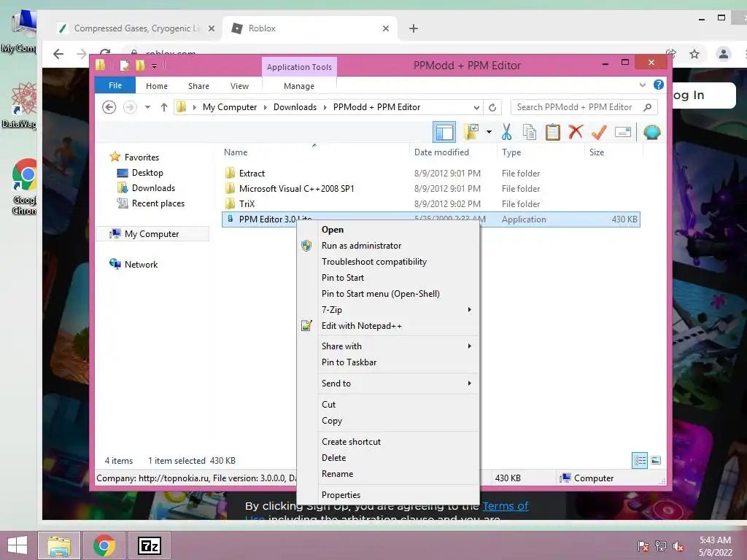Image resolution: width=747 pixels, height=560 pixels.
Task: Click the Application Tools contextual tab
Action: [299, 67]
